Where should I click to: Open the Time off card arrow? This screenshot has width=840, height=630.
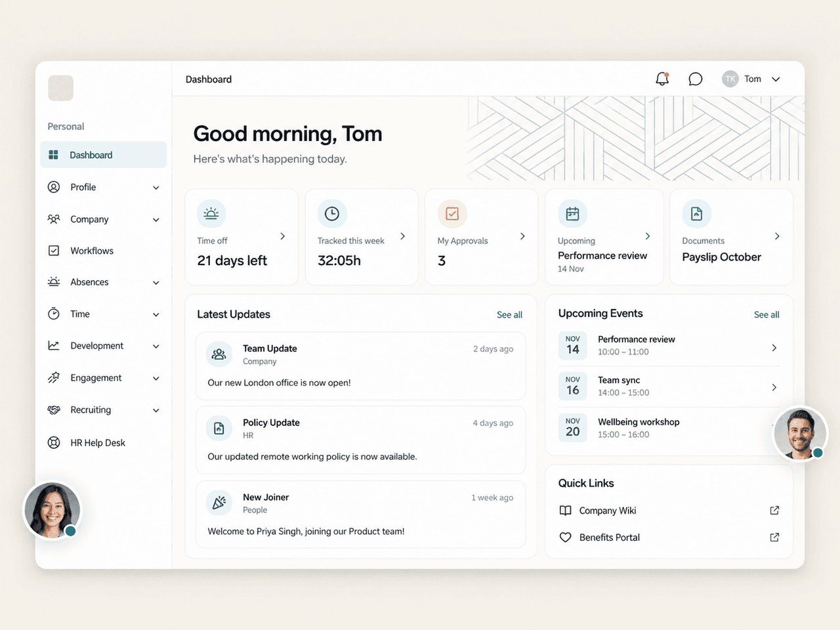click(x=283, y=236)
